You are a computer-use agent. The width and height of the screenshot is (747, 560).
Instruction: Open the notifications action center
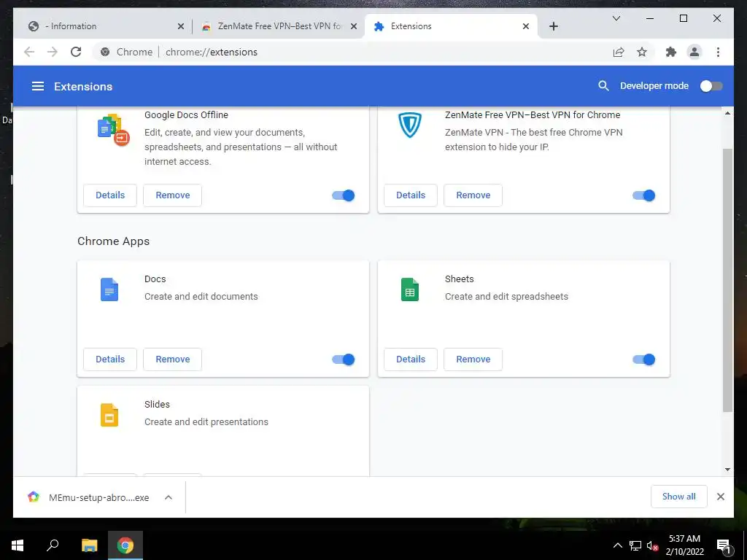click(x=723, y=545)
